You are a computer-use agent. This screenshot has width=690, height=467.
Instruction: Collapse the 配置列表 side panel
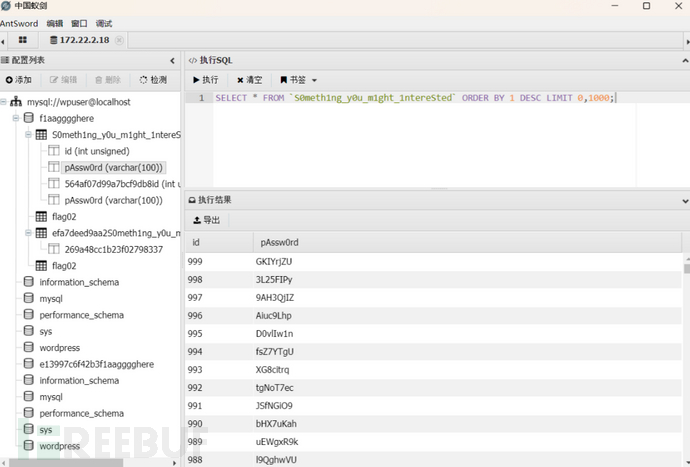pyautogui.click(x=172, y=60)
